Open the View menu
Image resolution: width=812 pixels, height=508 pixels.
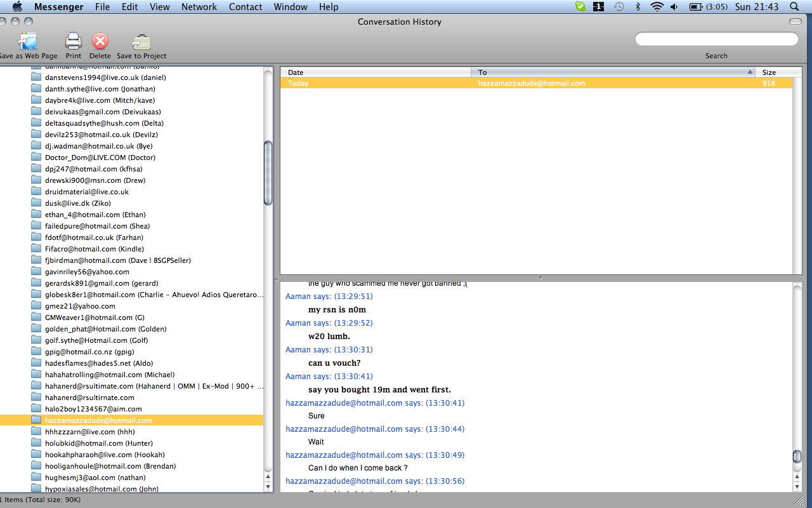pos(160,7)
